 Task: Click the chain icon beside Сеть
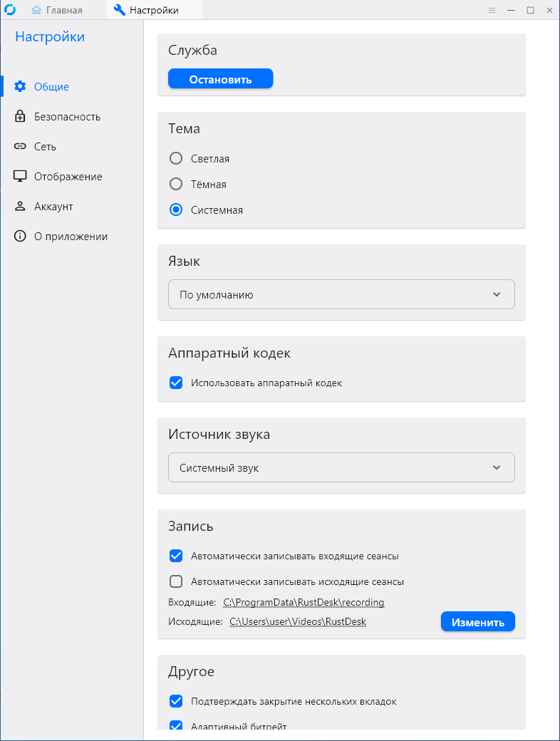[20, 146]
